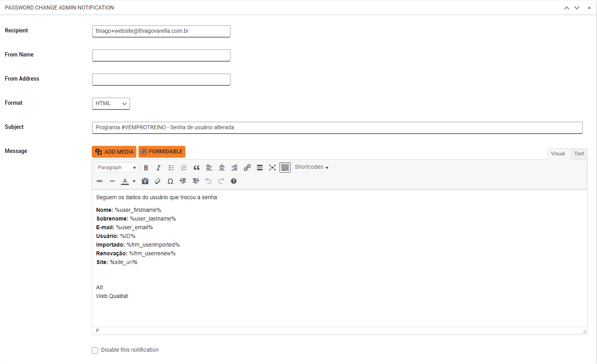Undo the last edit
597x364 pixels.
(208, 181)
